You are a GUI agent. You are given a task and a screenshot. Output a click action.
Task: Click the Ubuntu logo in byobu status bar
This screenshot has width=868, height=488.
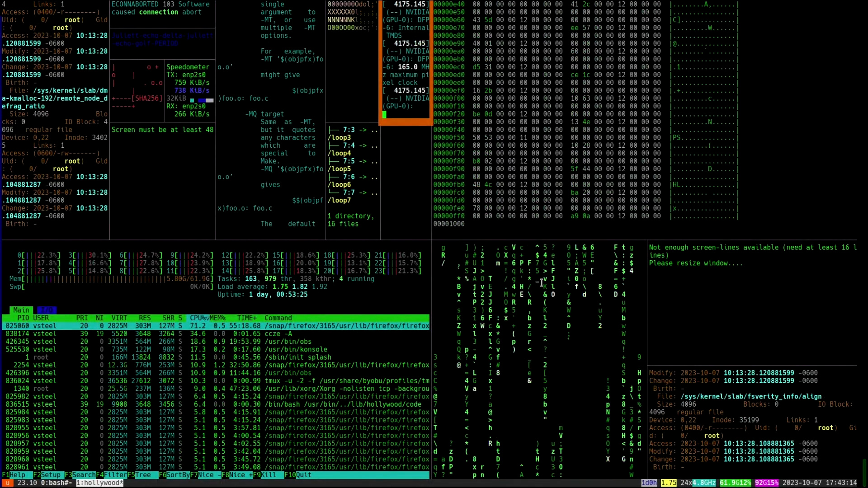click(7, 483)
